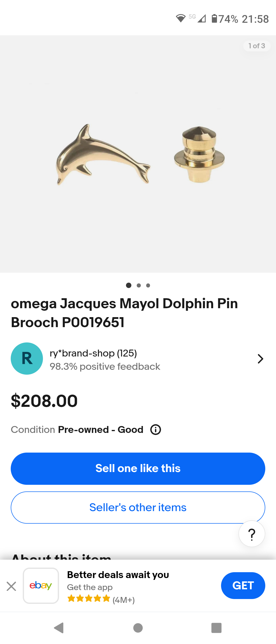This screenshot has height=644, width=276.
Task: Expand seller details with the chevron arrow
Action: click(260, 359)
